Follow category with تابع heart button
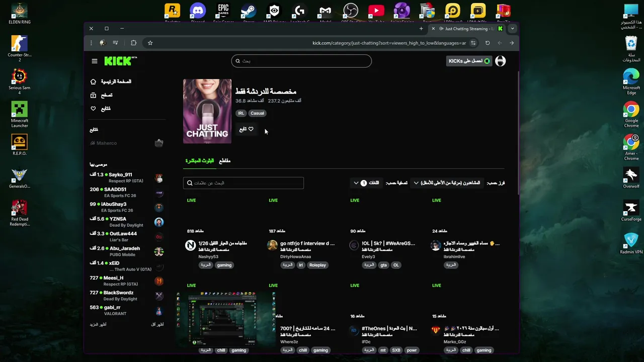This screenshot has width=644, height=362. pyautogui.click(x=246, y=129)
